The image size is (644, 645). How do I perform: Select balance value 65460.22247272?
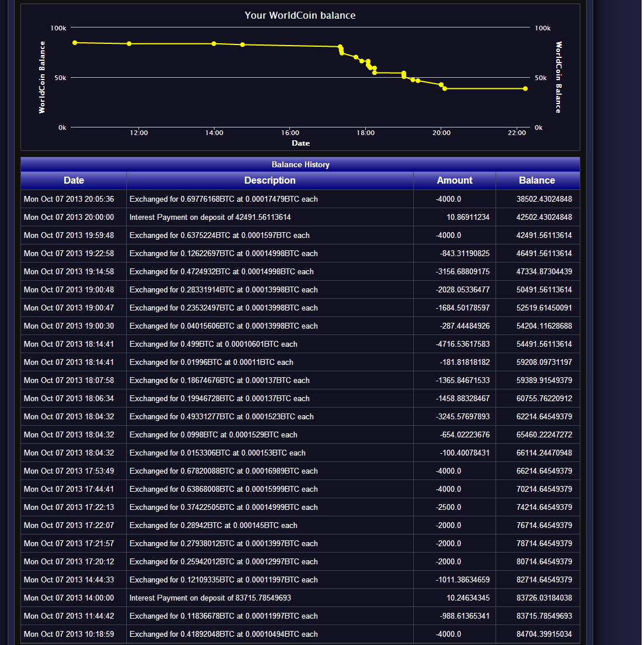[544, 434]
